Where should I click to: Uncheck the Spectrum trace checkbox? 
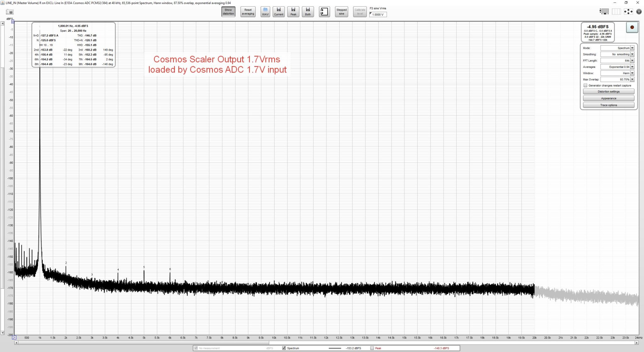click(284, 348)
